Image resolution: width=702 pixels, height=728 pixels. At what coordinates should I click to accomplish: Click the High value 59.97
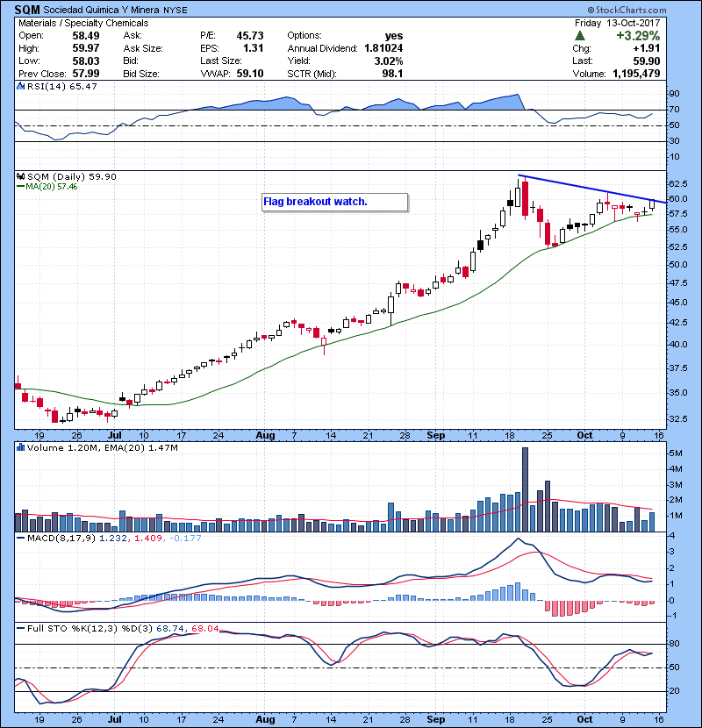coord(85,48)
